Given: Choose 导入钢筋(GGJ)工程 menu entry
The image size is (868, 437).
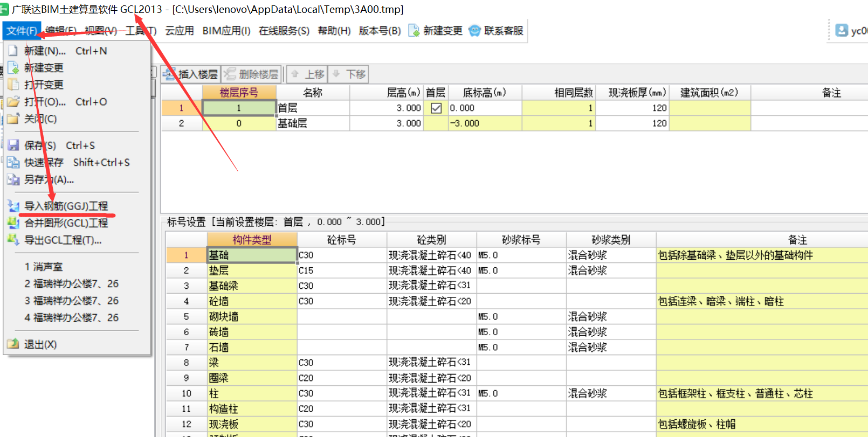Looking at the screenshot, I should 77,206.
